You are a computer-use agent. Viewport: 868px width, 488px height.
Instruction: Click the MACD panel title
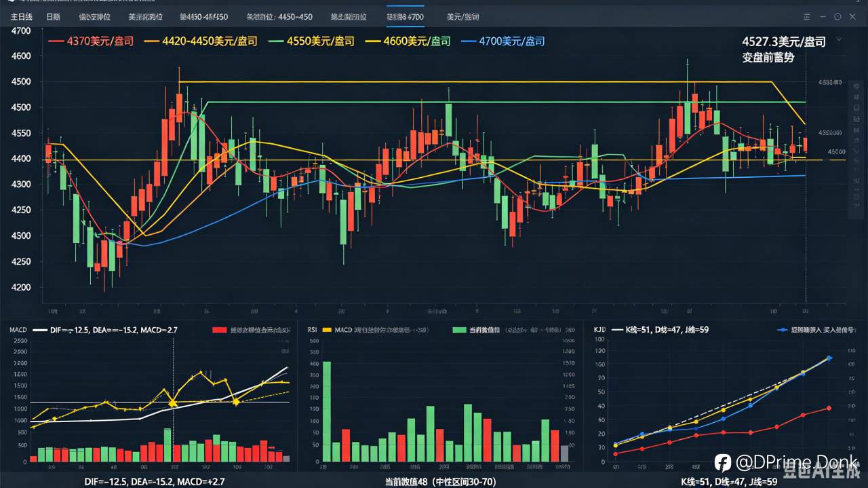(x=18, y=329)
